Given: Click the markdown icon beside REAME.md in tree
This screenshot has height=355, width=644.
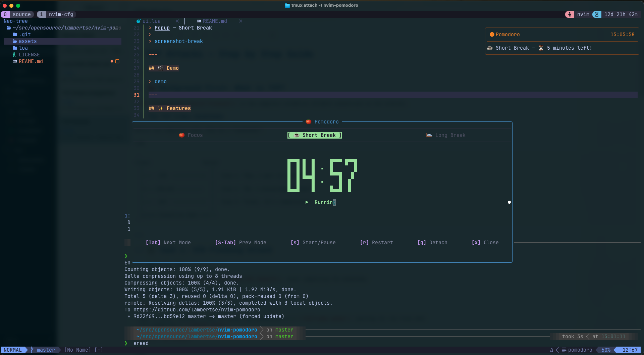Looking at the screenshot, I should click(15, 61).
